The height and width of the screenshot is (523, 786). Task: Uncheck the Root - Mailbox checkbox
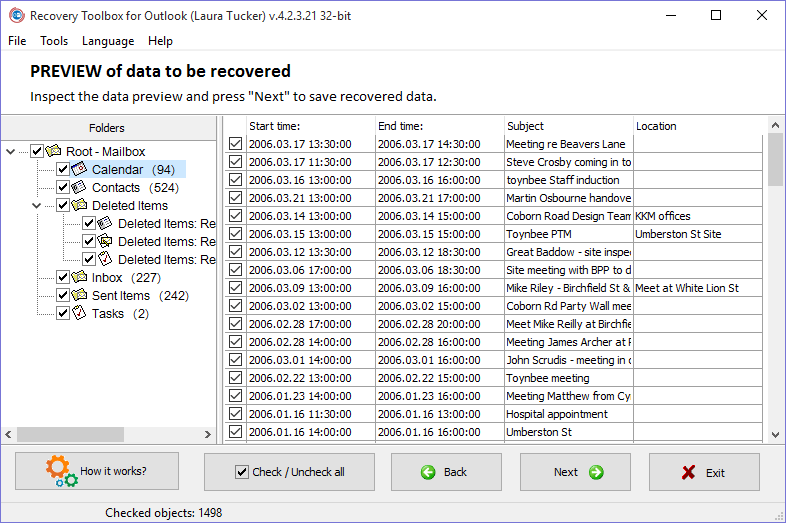pos(37,151)
